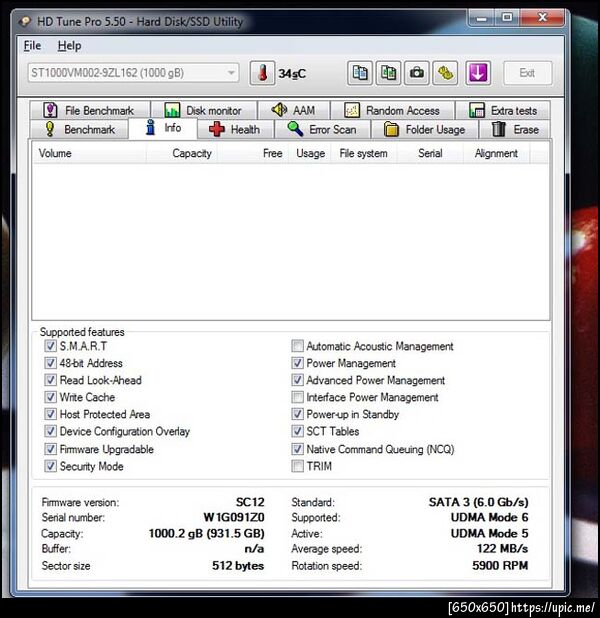
Task: Switch to the Error Scan tab
Action: (322, 129)
